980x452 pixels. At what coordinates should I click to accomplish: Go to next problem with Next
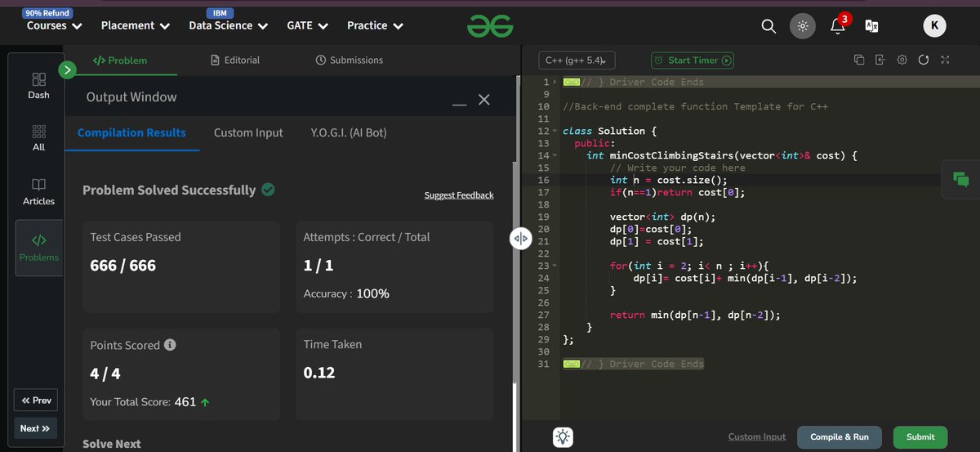(x=36, y=428)
